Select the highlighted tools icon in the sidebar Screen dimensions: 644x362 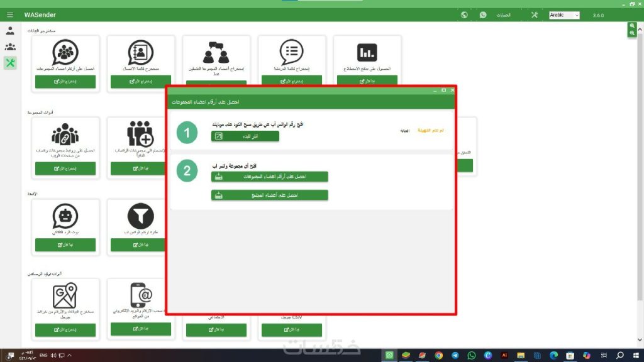click(10, 63)
